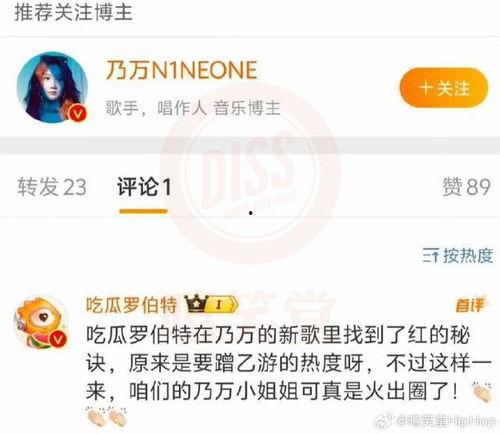The height and width of the screenshot is (434, 500).
Task: Open the 推荐关注博主 section header
Action: pyautogui.click(x=73, y=12)
